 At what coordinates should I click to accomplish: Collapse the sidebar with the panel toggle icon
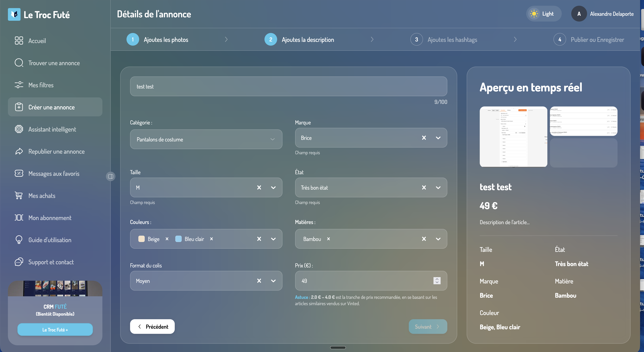pyautogui.click(x=110, y=176)
